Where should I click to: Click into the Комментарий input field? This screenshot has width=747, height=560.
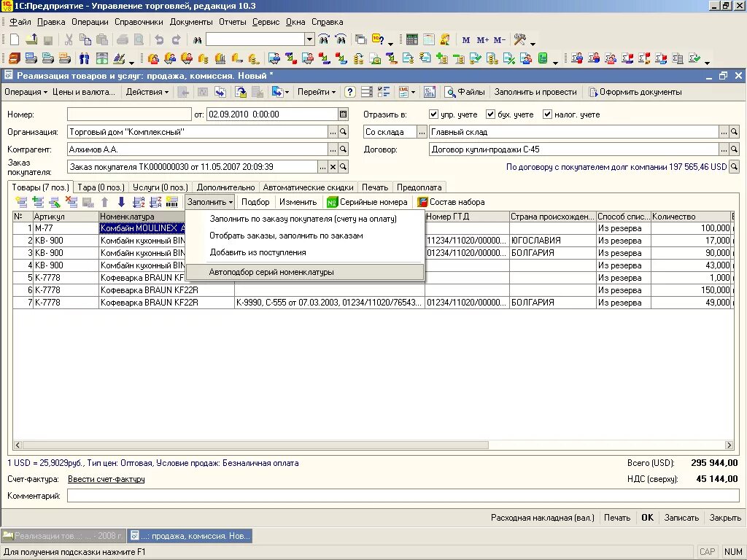pos(403,496)
